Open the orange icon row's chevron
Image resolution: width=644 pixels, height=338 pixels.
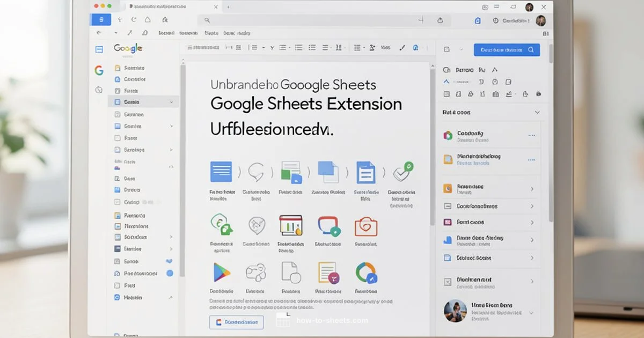(x=532, y=189)
